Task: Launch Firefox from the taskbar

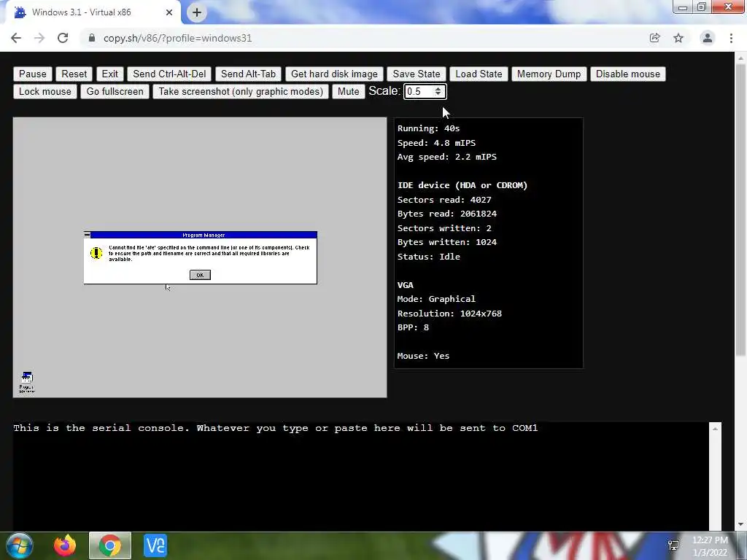Action: click(x=64, y=545)
